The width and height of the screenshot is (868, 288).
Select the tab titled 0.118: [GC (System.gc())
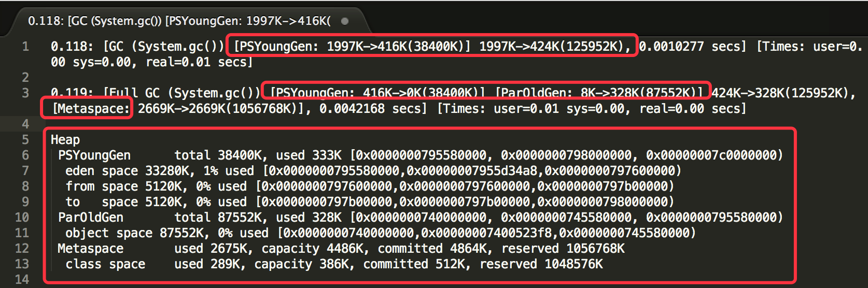coord(179,21)
